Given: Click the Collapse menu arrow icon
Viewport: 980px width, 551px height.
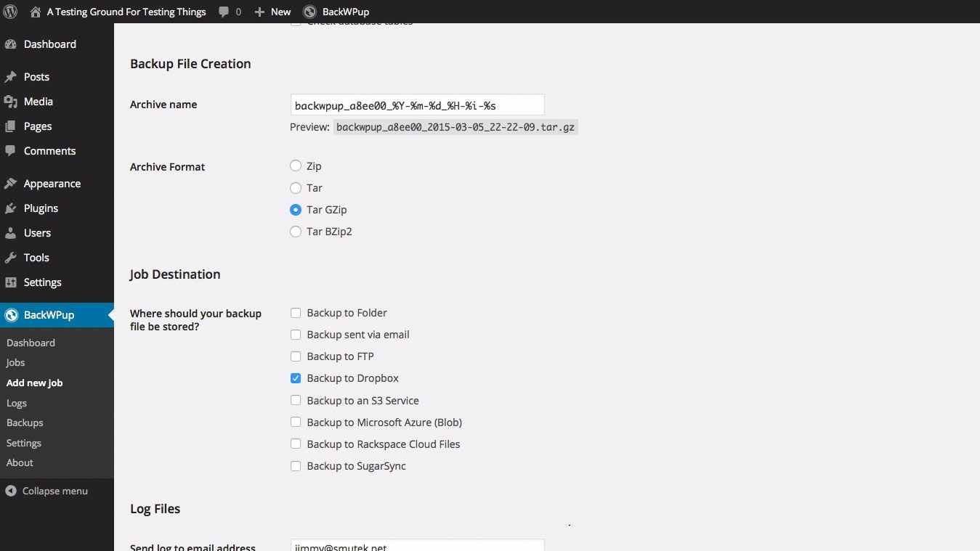Looking at the screenshot, I should [x=10, y=491].
